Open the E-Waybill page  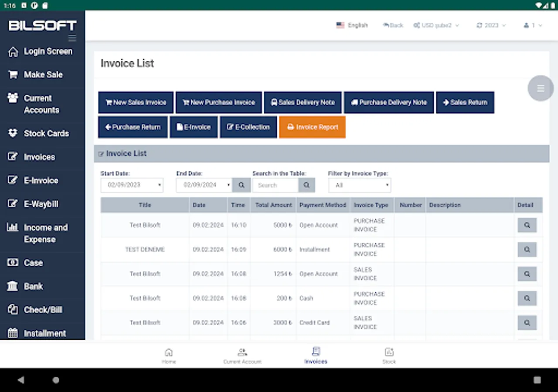(41, 204)
